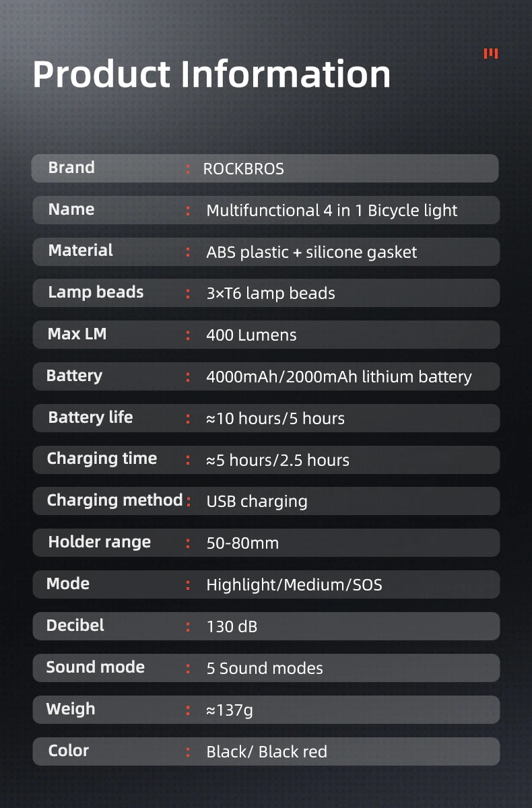Viewport: 532px width, 808px height.
Task: Select the Decibel label
Action: click(75, 626)
